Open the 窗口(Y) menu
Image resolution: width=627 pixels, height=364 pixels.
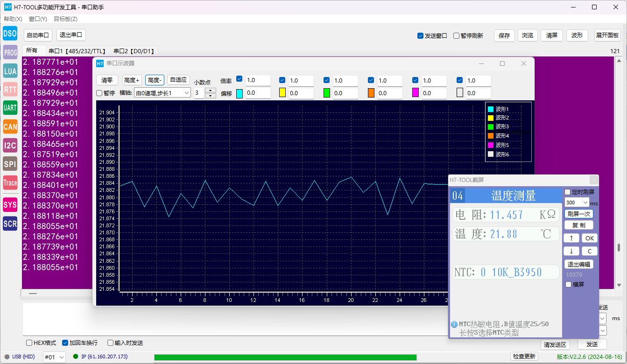38,19
